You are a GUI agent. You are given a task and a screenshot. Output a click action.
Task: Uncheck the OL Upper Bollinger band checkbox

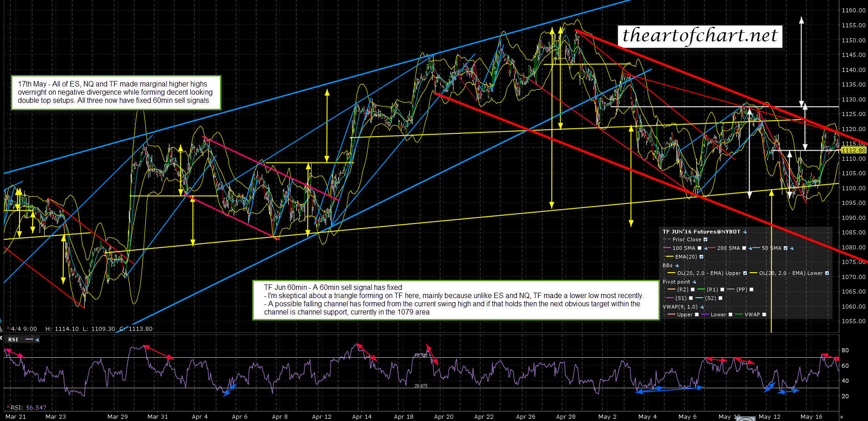[x=745, y=273]
